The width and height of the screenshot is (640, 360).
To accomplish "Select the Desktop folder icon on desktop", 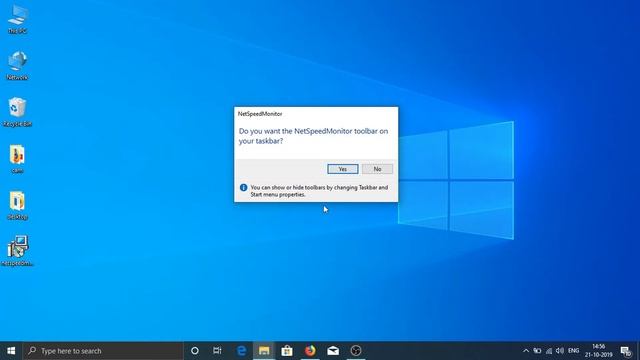I will 17,205.
